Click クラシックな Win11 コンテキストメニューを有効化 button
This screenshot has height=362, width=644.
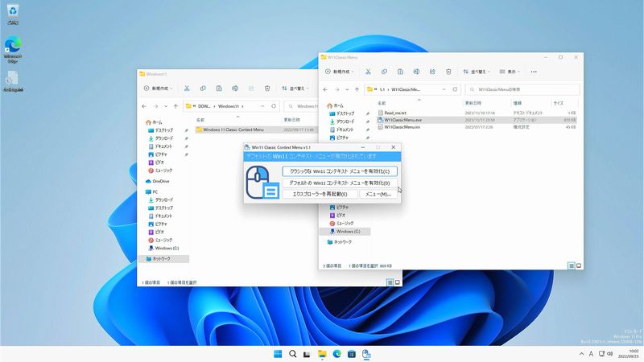pyautogui.click(x=340, y=171)
